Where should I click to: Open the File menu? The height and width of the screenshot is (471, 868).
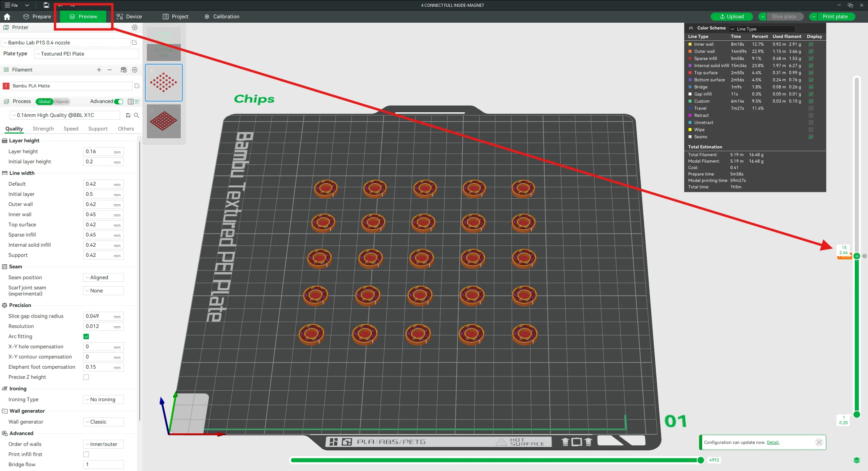11,5
